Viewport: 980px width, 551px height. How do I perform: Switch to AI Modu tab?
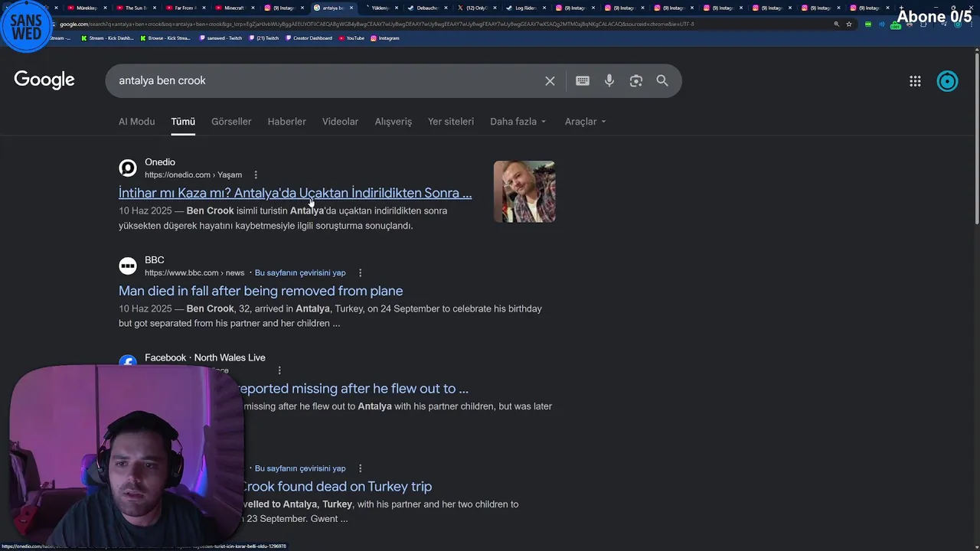136,122
